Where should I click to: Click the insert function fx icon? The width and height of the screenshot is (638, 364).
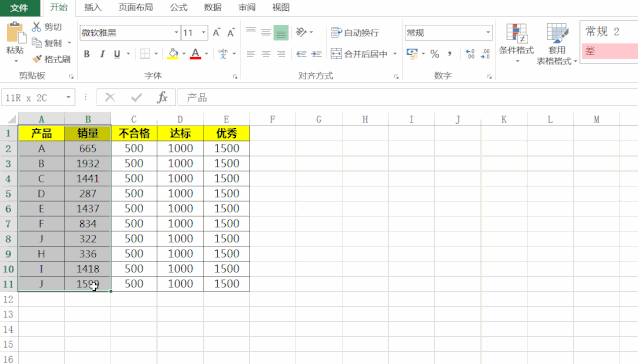[162, 98]
